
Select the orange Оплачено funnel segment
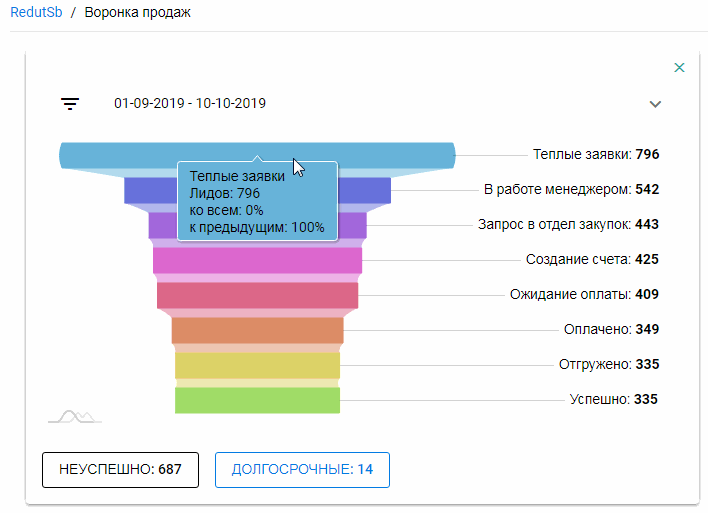[257, 331]
